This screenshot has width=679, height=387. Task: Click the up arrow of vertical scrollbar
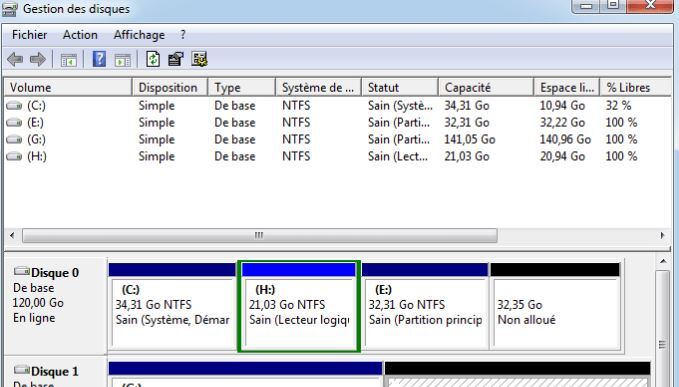663,261
